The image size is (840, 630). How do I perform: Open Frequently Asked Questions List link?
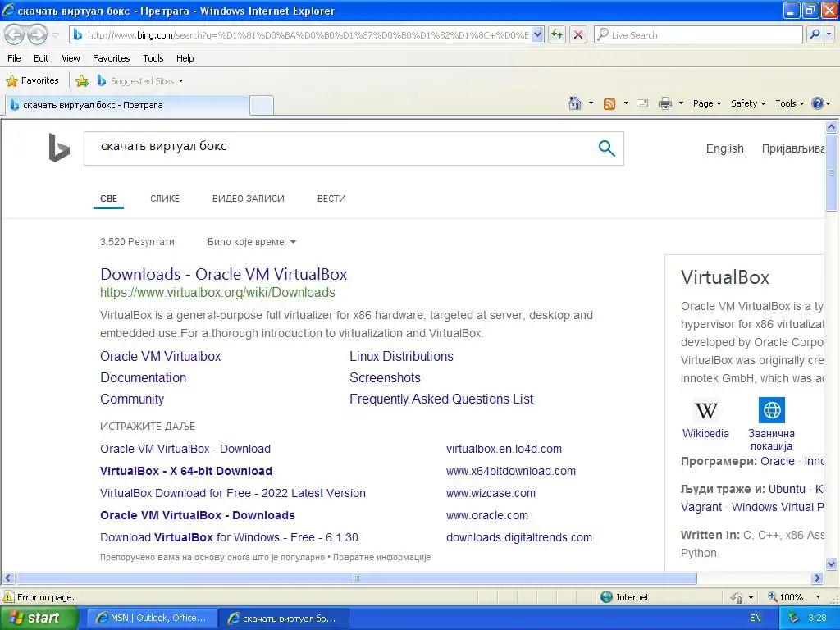[x=441, y=399]
